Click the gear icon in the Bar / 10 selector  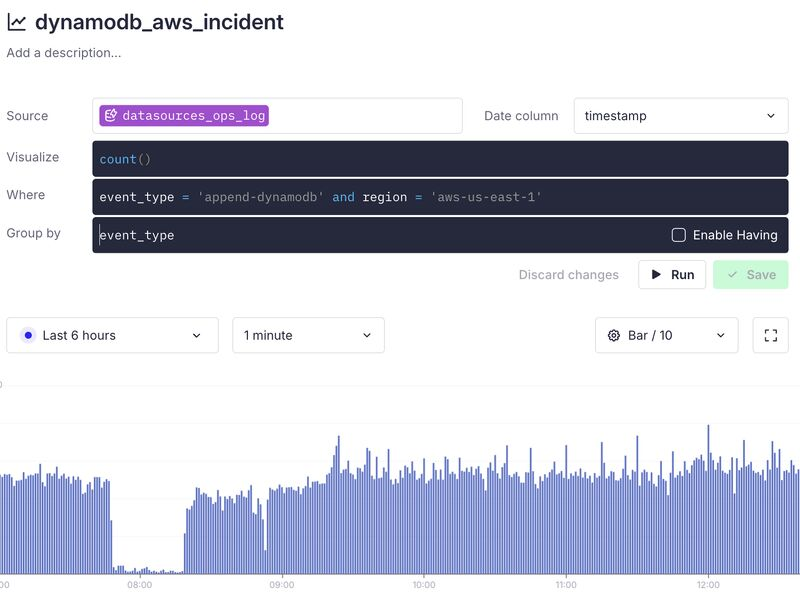coord(614,335)
